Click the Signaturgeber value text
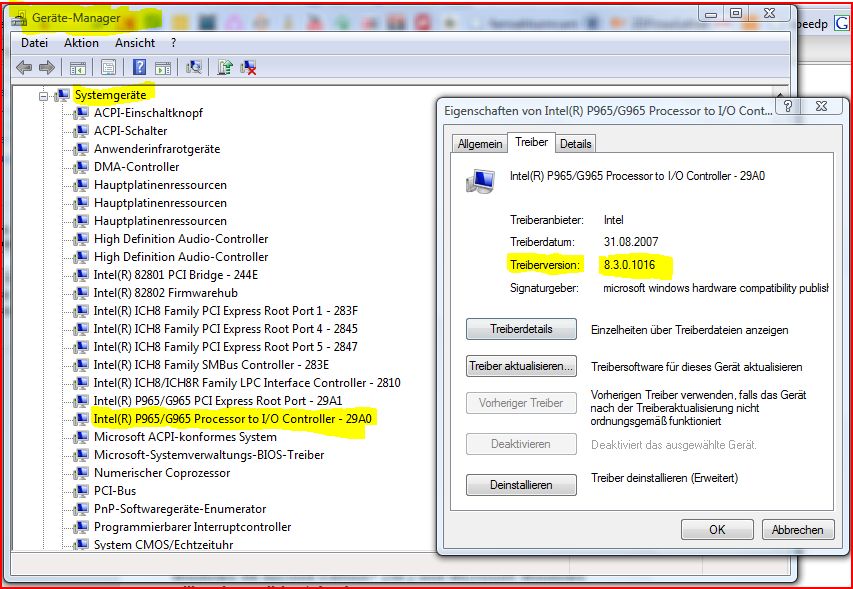 [x=716, y=288]
